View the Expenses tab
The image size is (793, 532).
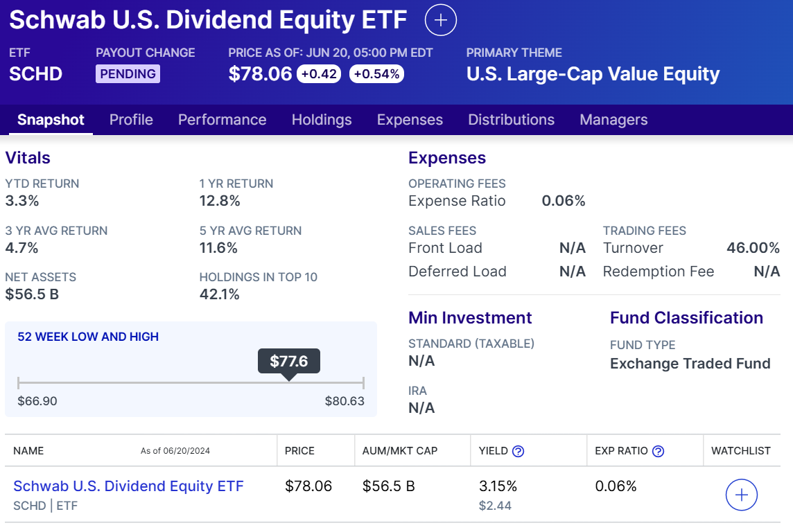(410, 120)
